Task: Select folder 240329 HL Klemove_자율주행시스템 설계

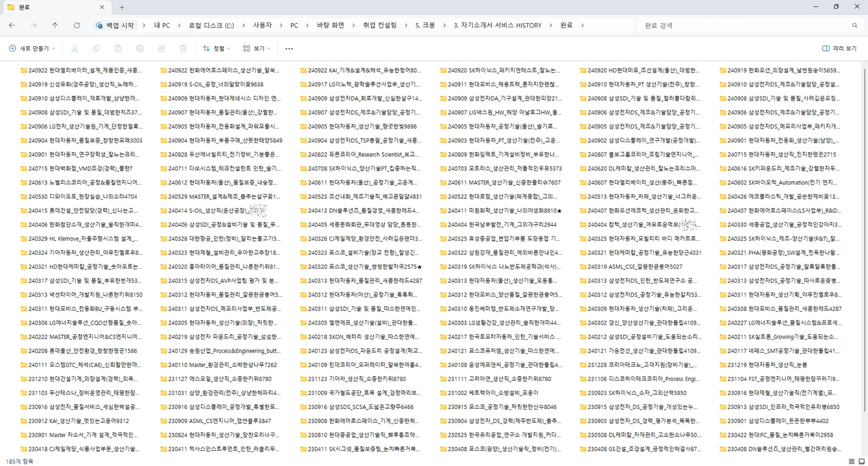Action: 81,238
